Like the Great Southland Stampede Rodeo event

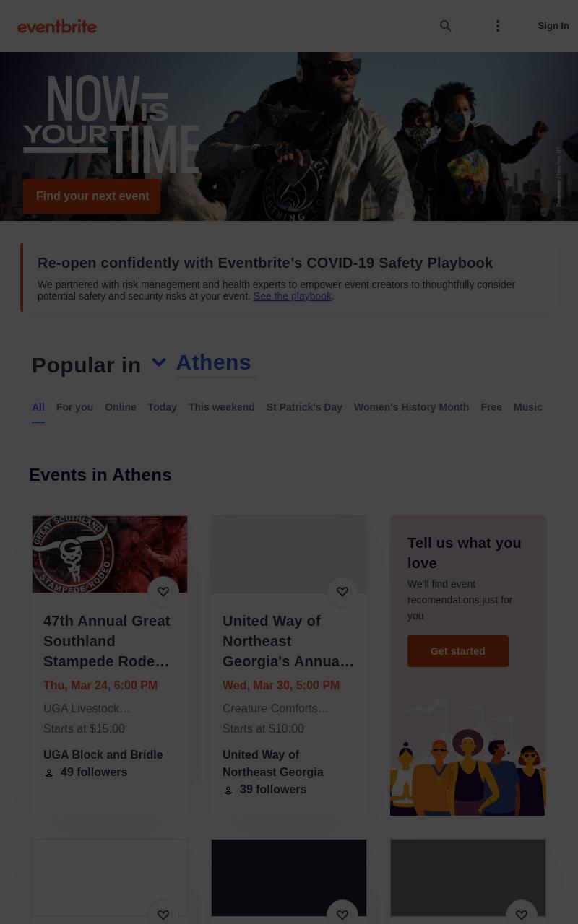163,592
